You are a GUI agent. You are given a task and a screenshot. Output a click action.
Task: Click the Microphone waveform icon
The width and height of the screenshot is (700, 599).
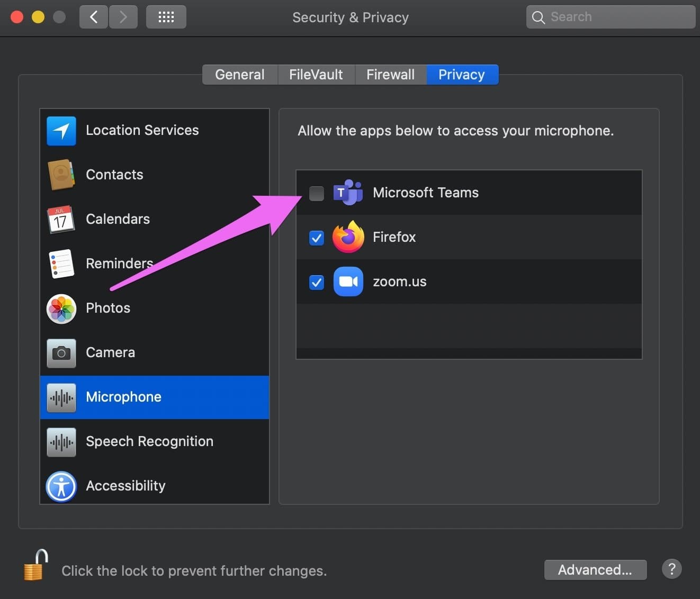pos(61,397)
